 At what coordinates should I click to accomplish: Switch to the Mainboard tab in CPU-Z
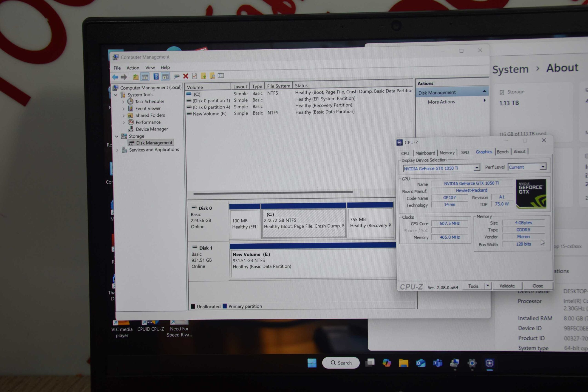(425, 153)
